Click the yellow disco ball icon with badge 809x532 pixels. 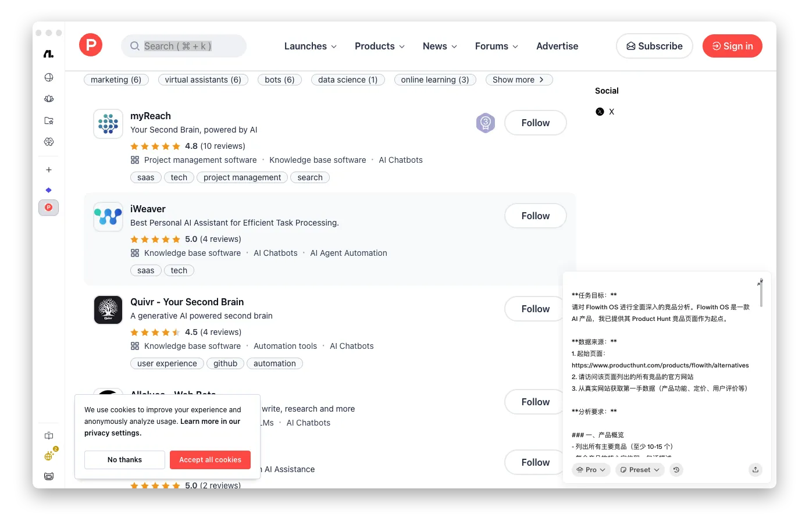coord(49,456)
